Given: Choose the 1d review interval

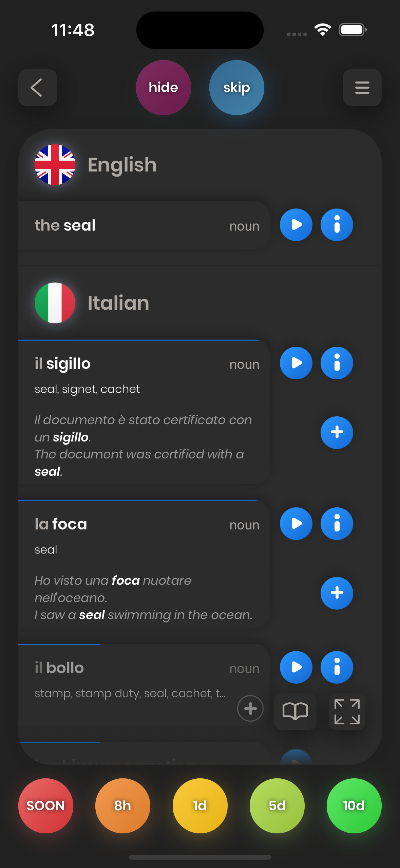Looking at the screenshot, I should tap(200, 806).
